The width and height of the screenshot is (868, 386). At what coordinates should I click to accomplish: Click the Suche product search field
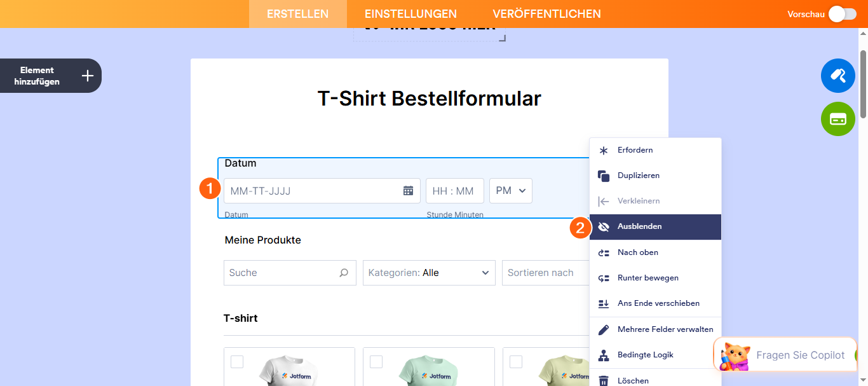[290, 273]
